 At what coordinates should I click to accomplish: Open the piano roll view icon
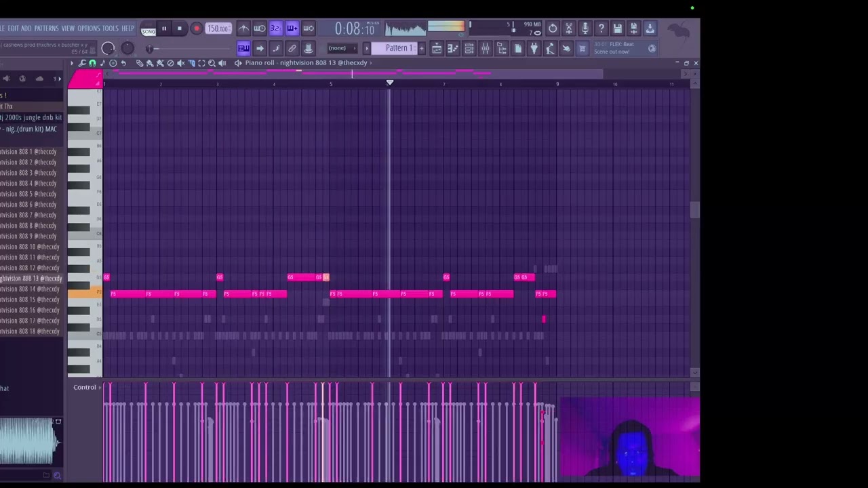(x=453, y=48)
